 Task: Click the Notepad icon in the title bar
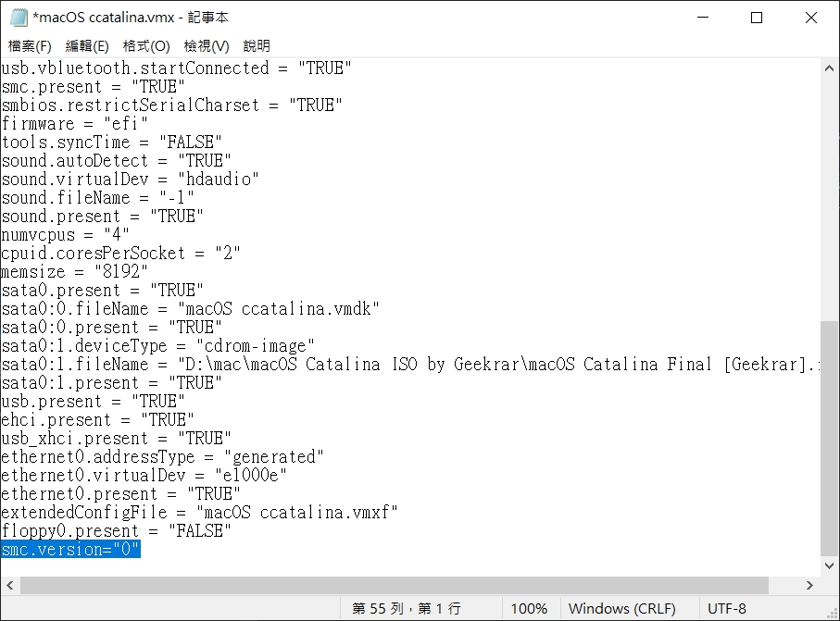17,18
